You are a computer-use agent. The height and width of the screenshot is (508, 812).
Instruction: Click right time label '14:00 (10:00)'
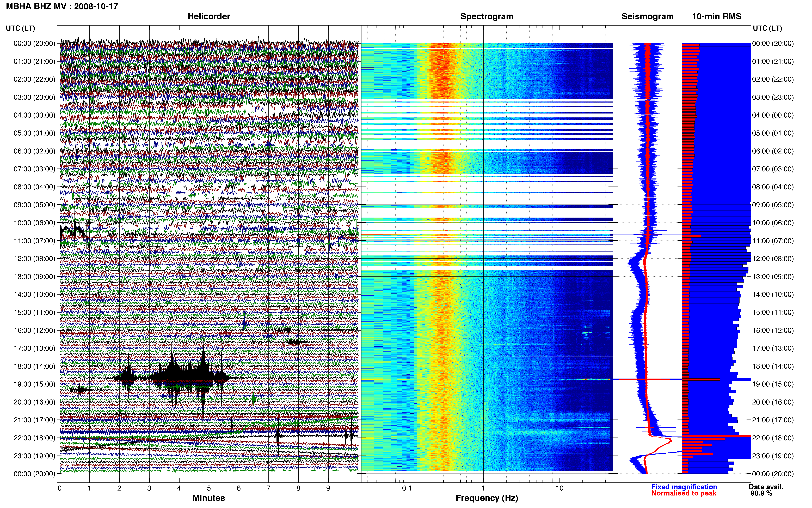click(x=773, y=295)
